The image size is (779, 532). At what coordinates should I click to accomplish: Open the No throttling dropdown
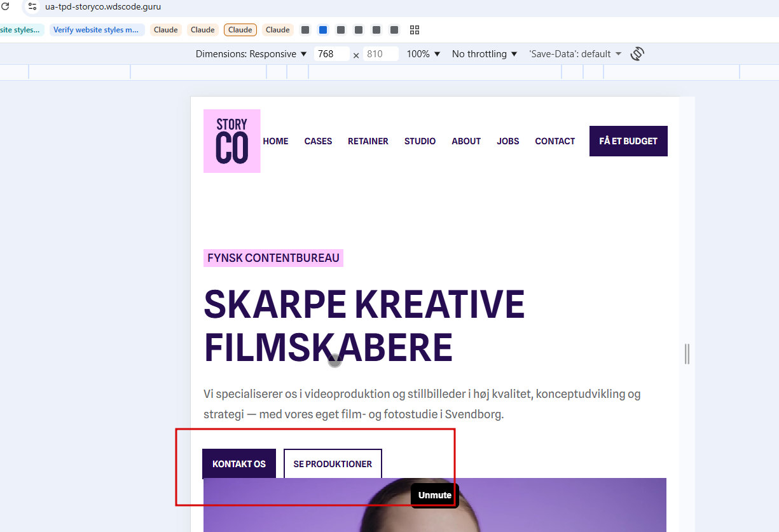[484, 54]
